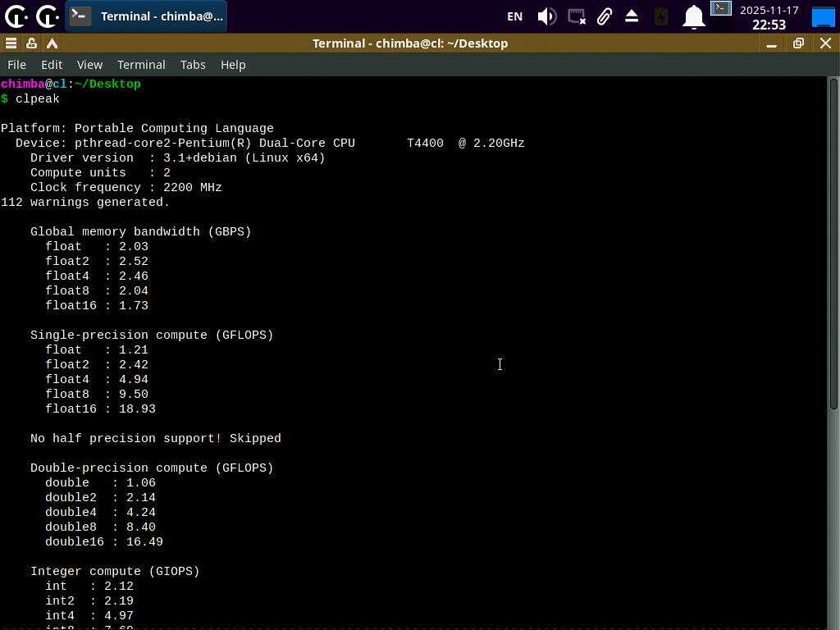Open the Help menu
Viewport: 840px width, 630px height.
(x=233, y=65)
